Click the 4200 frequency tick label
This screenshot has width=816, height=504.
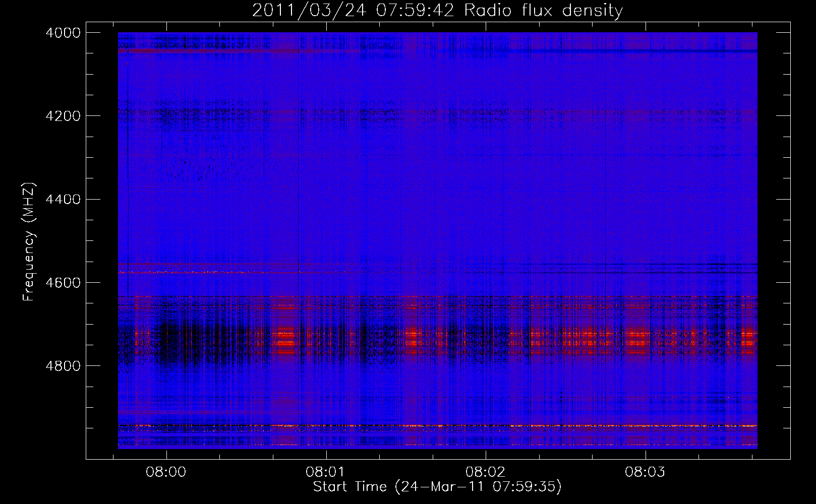pyautogui.click(x=63, y=116)
